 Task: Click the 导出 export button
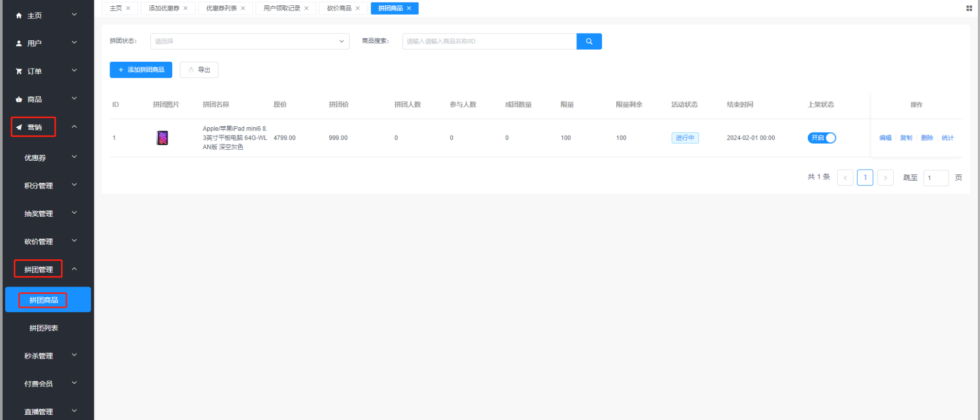pyautogui.click(x=199, y=70)
